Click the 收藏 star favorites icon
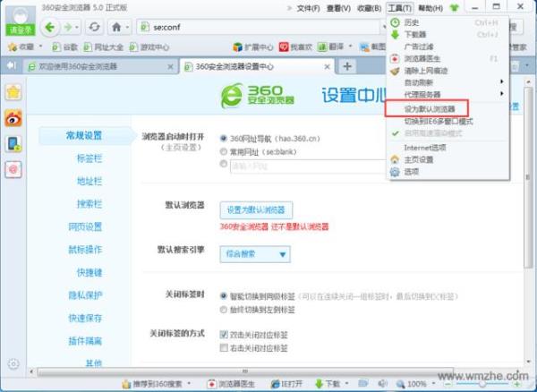 13,47
